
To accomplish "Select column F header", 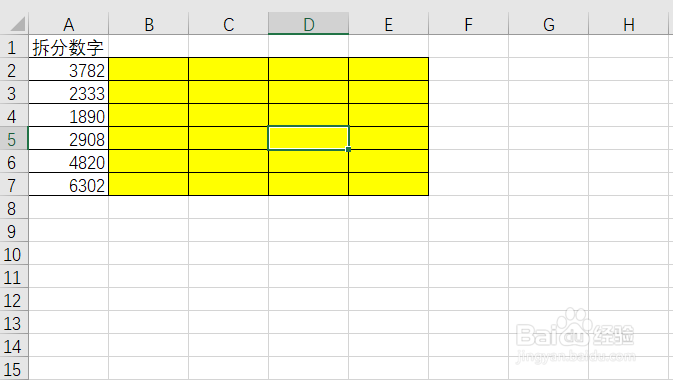I will pyautogui.click(x=468, y=24).
